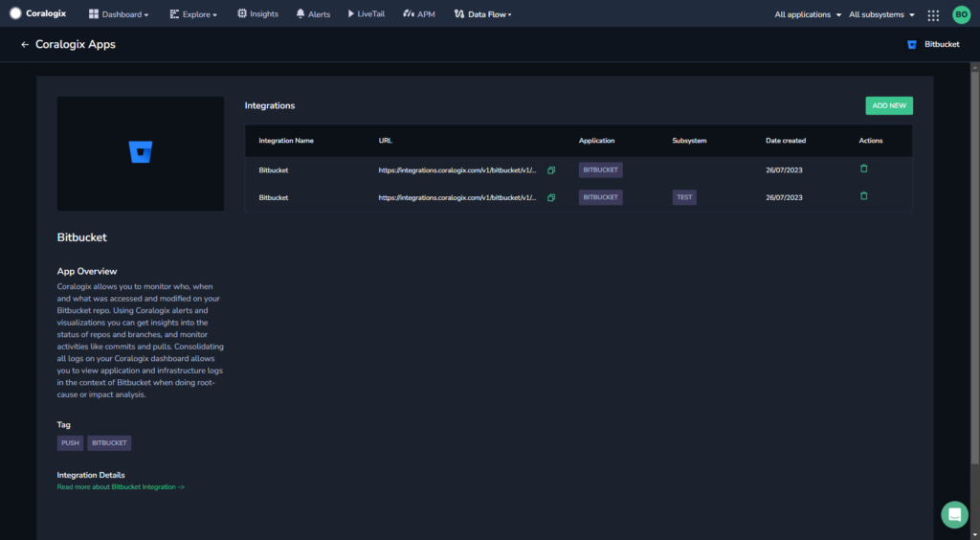Open the apps grid menu

(933, 15)
